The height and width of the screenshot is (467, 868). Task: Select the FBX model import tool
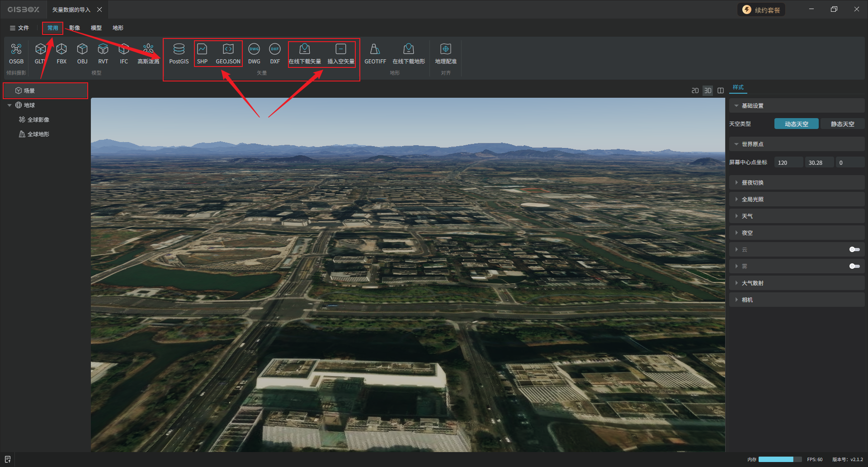click(x=61, y=53)
